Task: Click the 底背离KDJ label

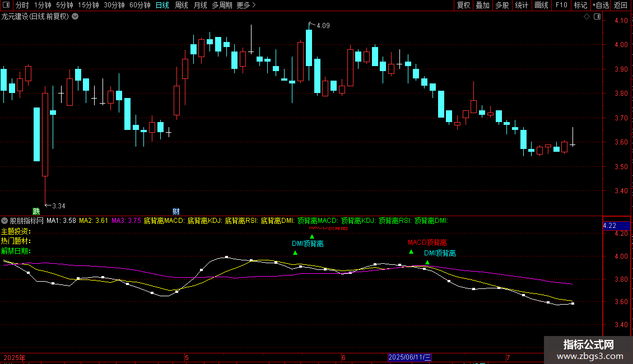Action: tap(204, 221)
